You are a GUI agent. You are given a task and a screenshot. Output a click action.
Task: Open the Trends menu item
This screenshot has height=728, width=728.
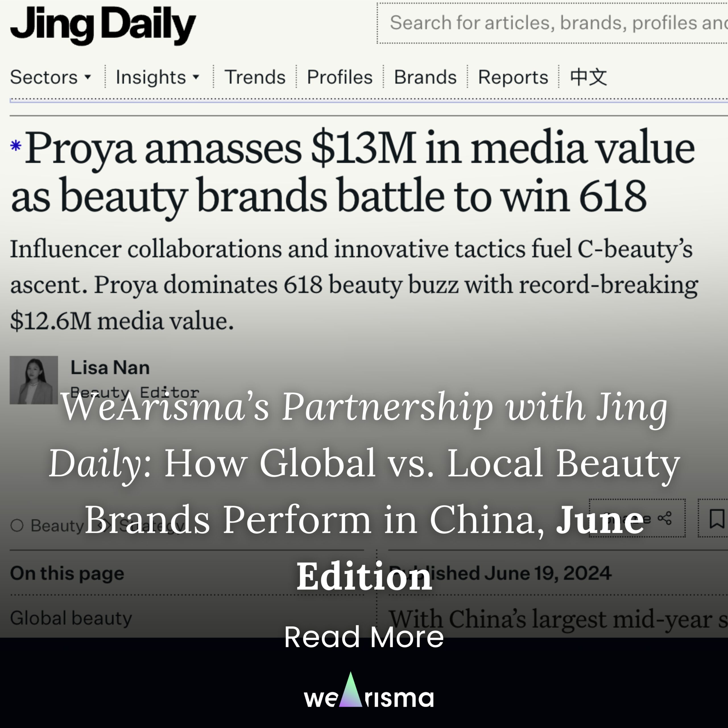255,77
